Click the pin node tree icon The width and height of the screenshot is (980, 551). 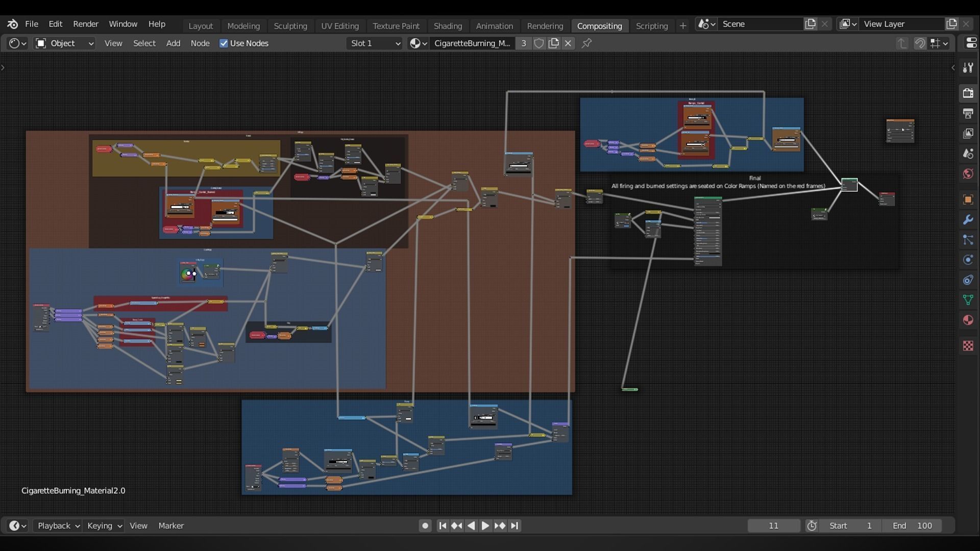point(587,43)
